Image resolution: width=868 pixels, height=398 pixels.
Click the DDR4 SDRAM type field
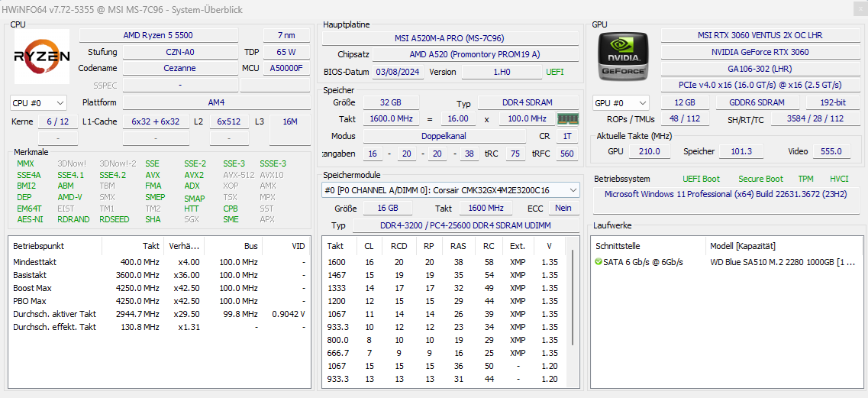click(528, 102)
